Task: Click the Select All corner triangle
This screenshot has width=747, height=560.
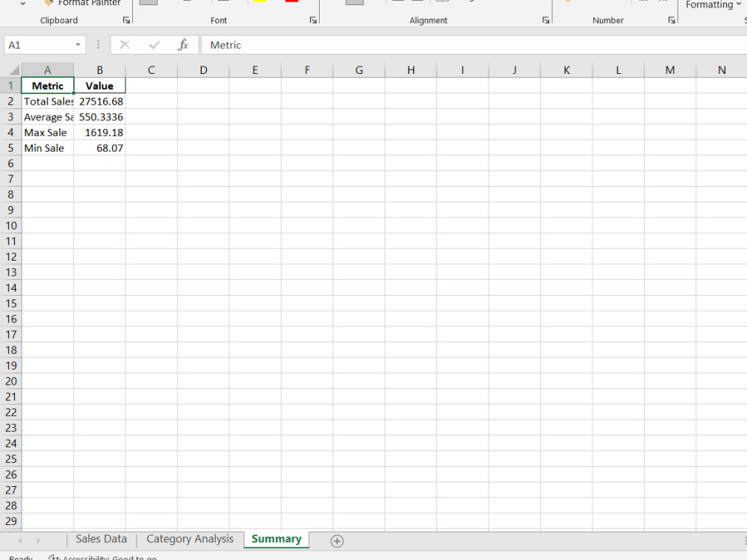Action: [13, 70]
